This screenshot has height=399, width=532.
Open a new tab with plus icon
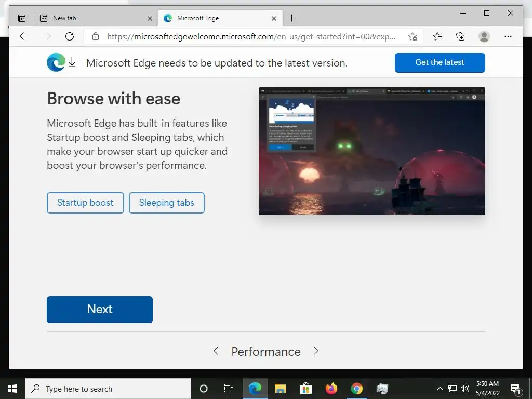pyautogui.click(x=291, y=18)
